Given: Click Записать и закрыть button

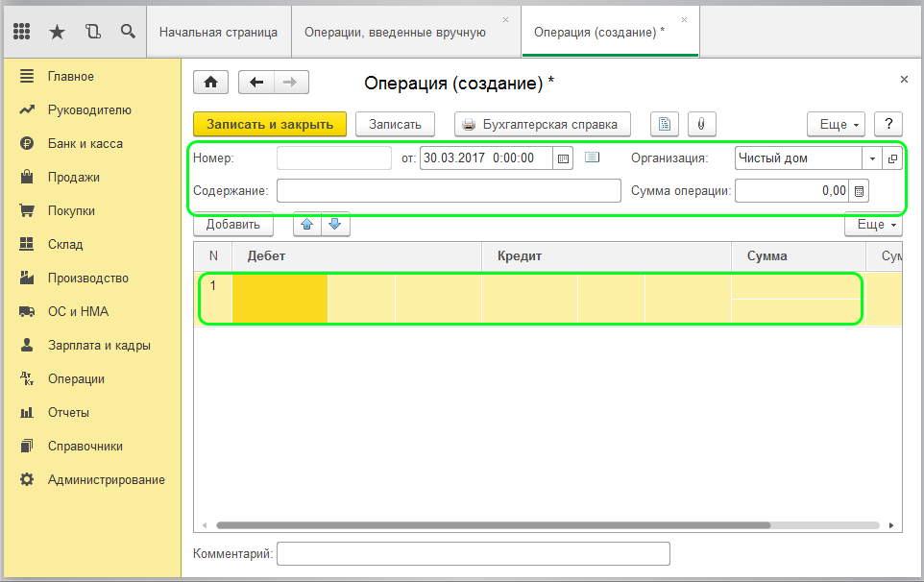Looking at the screenshot, I should (269, 125).
